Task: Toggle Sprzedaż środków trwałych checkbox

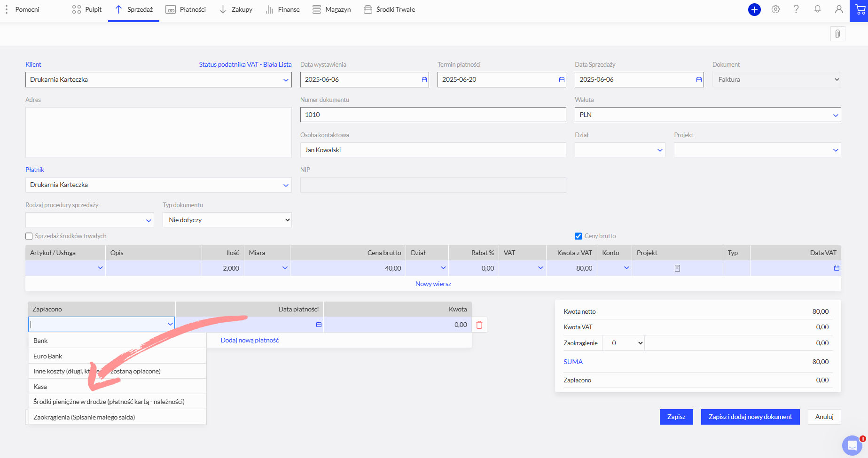Action: (x=29, y=236)
